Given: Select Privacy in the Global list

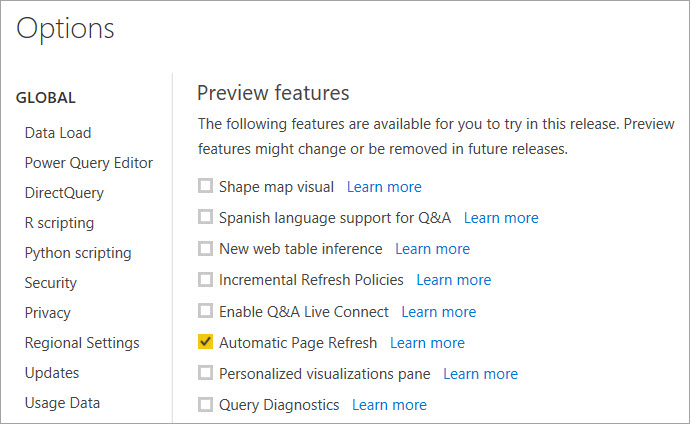Looking at the screenshot, I should pos(48,313).
